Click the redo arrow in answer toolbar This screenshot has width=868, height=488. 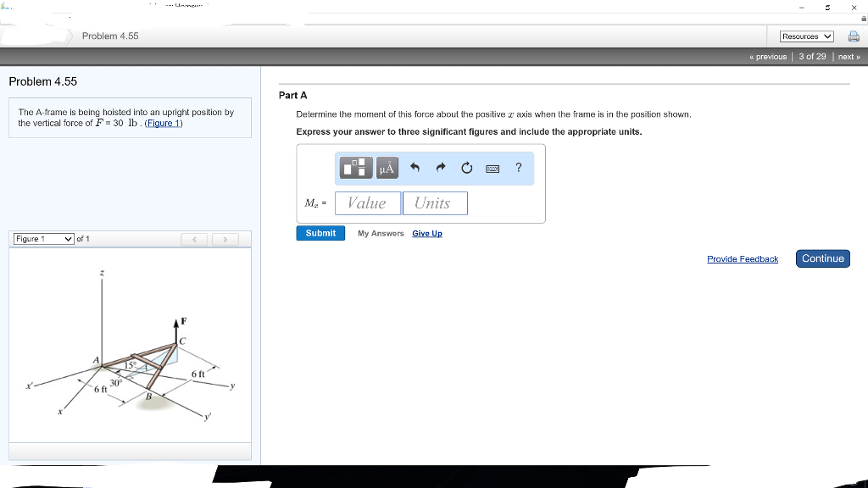[x=440, y=167]
